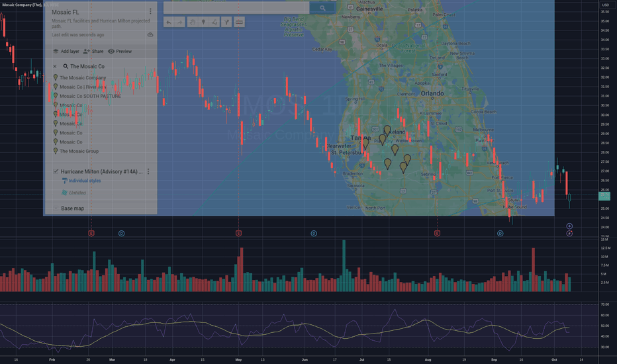Click the Mosaic Company (The) symbol title
Image resolution: width=617 pixels, height=364 pixels.
(22, 5)
